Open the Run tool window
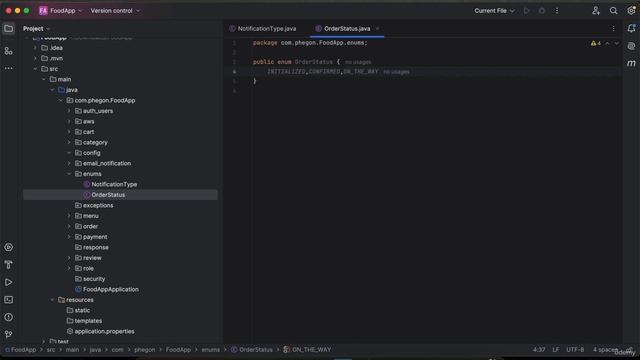This screenshot has width=640, height=360. 9,282
